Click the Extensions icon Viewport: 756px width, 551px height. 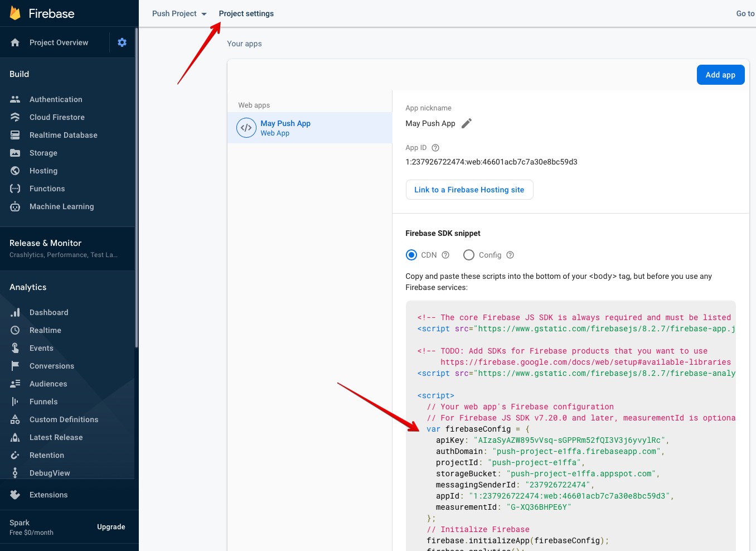(15, 495)
